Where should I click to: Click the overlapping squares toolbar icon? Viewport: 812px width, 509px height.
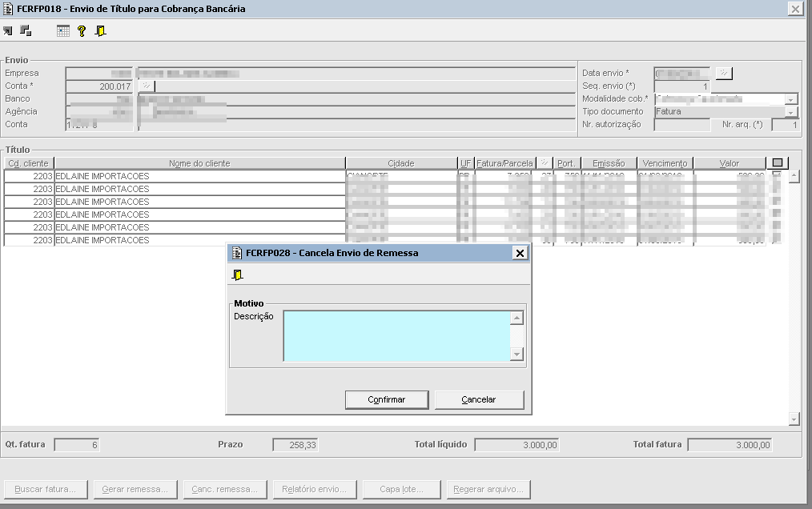26,31
